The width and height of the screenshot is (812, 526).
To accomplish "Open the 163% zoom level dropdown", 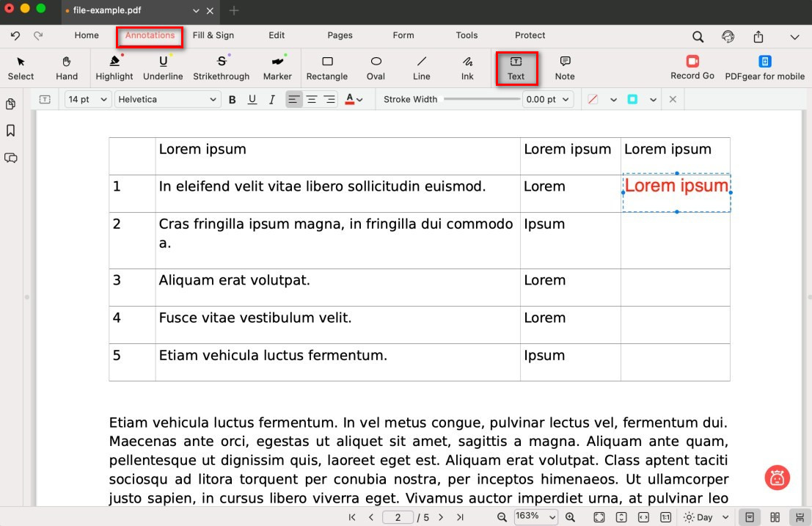I will pyautogui.click(x=535, y=517).
